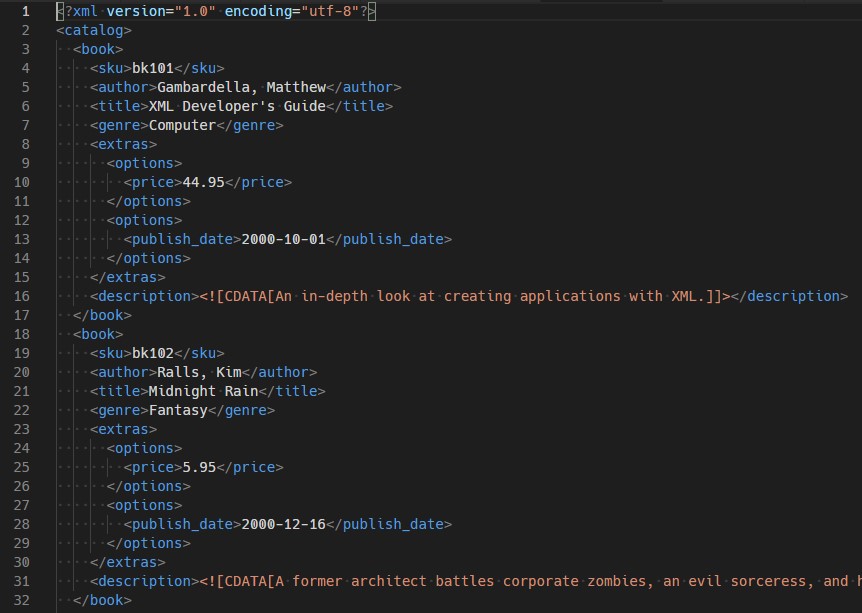Click the genre value Fantasy
862x613 pixels.
coord(178,410)
